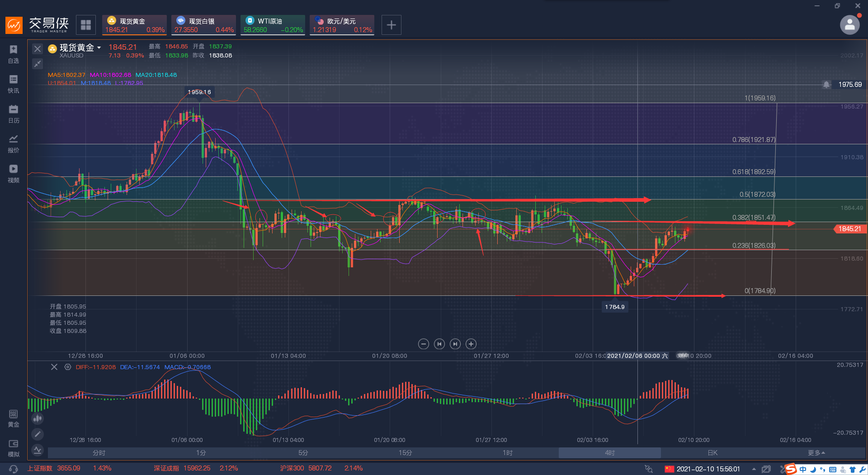
Task: Click the indicator tool icon below pencil
Action: point(38,450)
